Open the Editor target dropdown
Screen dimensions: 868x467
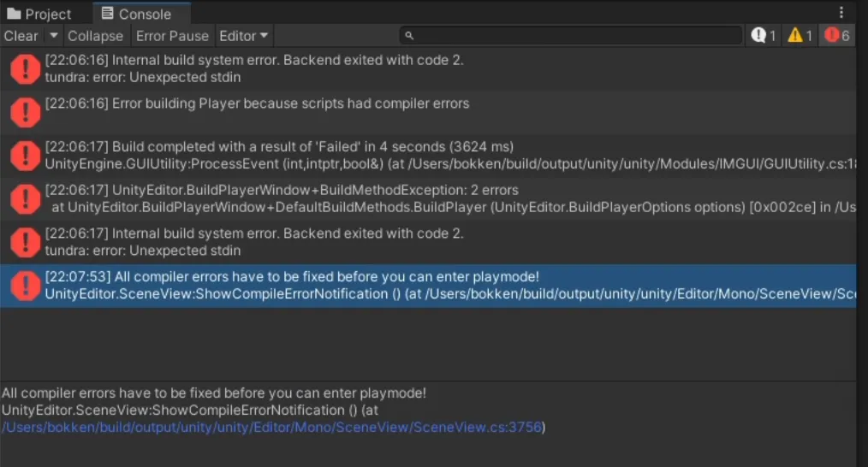click(244, 36)
